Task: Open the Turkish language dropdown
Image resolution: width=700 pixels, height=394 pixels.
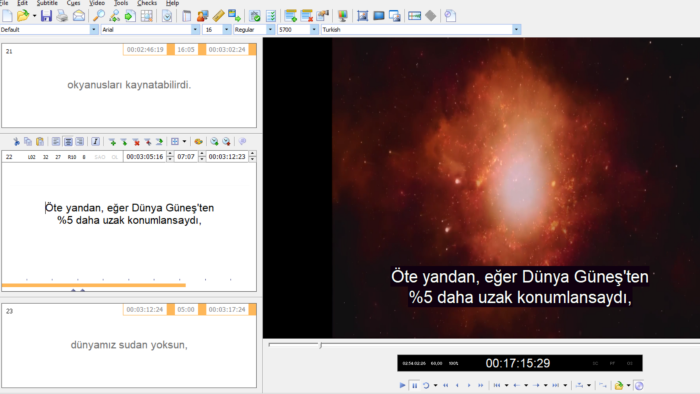Action: pos(517,29)
